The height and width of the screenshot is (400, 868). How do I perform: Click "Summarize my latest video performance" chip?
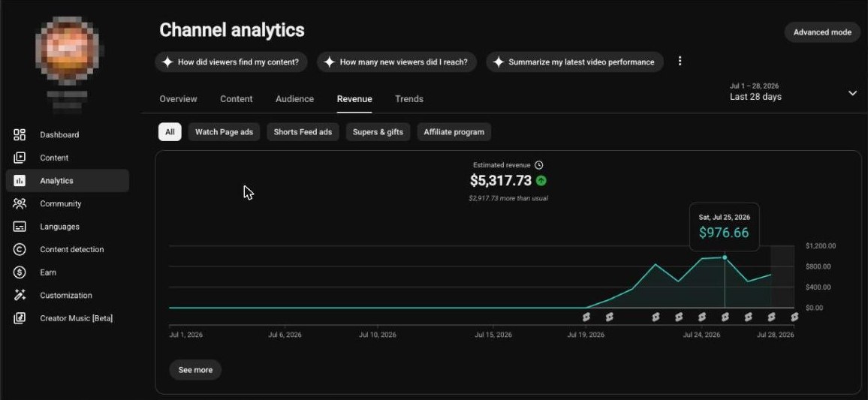(574, 62)
